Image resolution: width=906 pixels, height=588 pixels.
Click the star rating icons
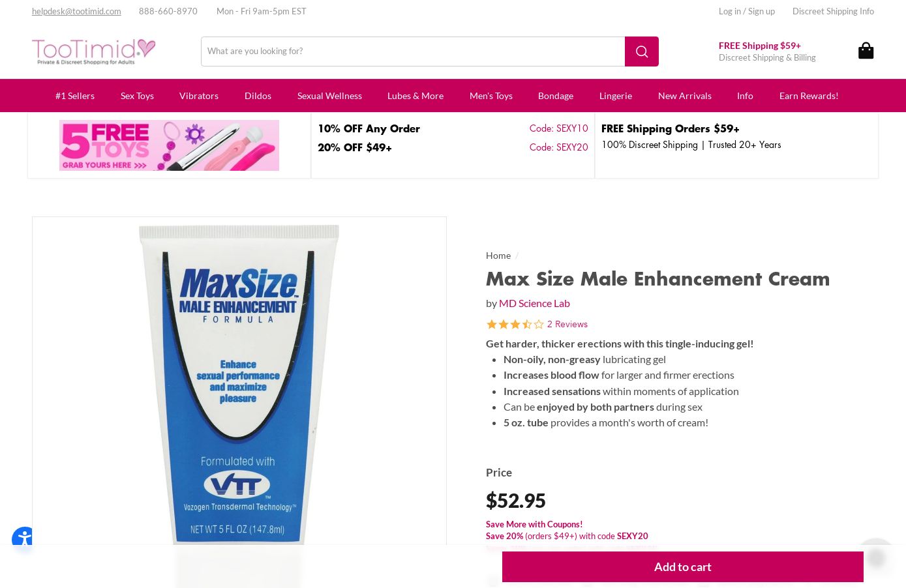pyautogui.click(x=515, y=324)
